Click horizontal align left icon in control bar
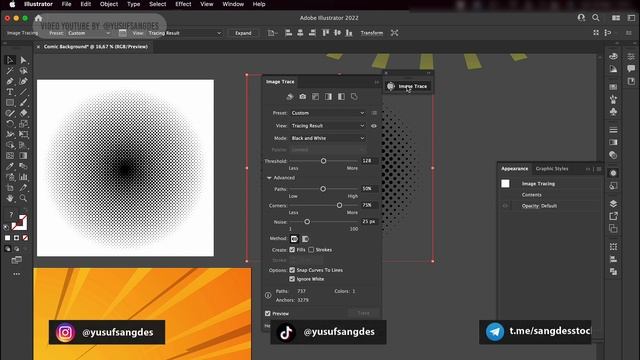640x360 pixels. (288, 33)
